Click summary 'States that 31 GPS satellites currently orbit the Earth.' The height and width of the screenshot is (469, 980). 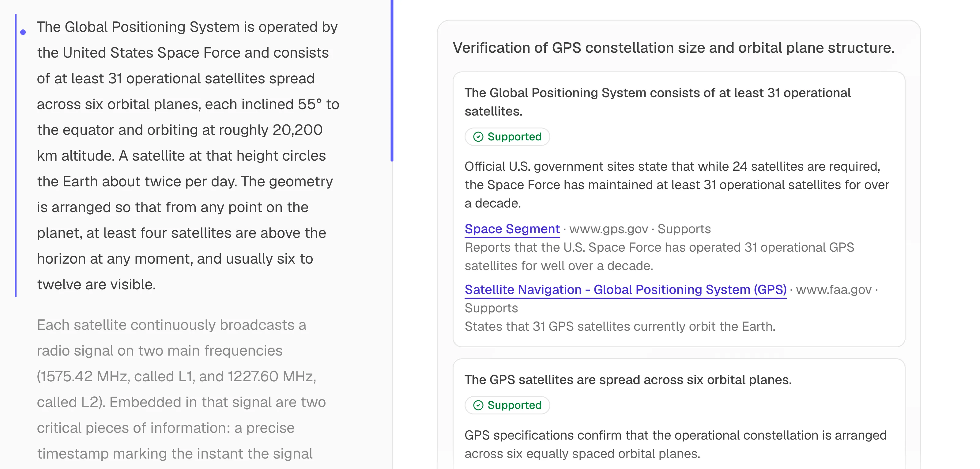620,326
